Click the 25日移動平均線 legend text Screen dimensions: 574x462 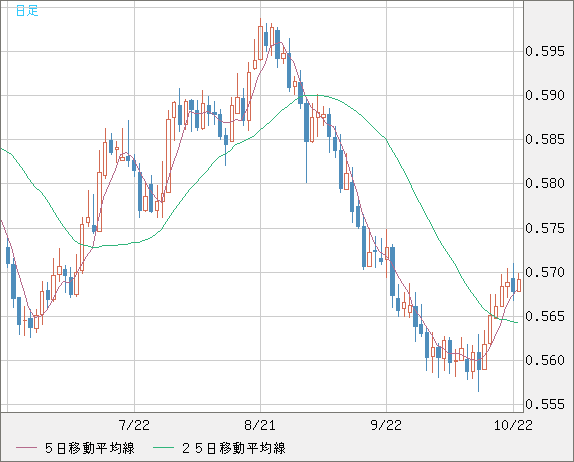[234, 448]
